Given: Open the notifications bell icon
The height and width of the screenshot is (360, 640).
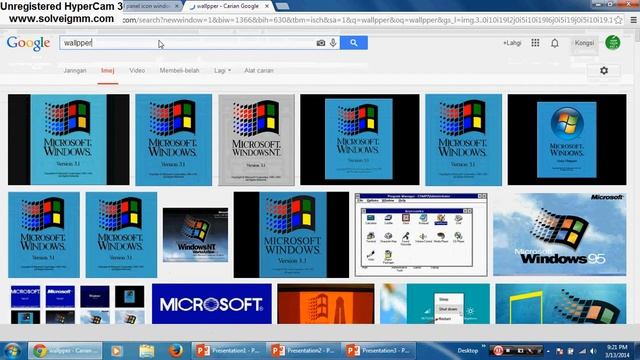Looking at the screenshot, I should [555, 43].
